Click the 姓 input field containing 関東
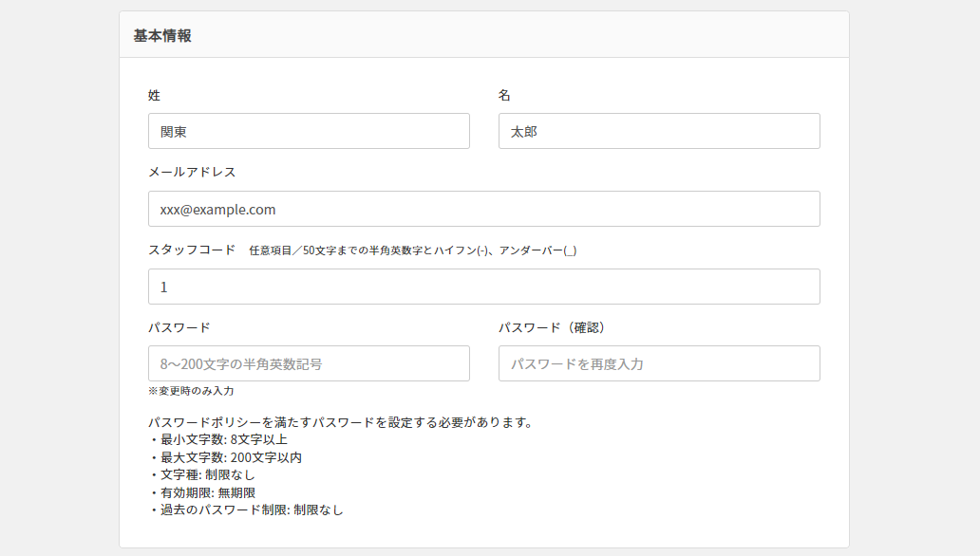 coord(309,131)
